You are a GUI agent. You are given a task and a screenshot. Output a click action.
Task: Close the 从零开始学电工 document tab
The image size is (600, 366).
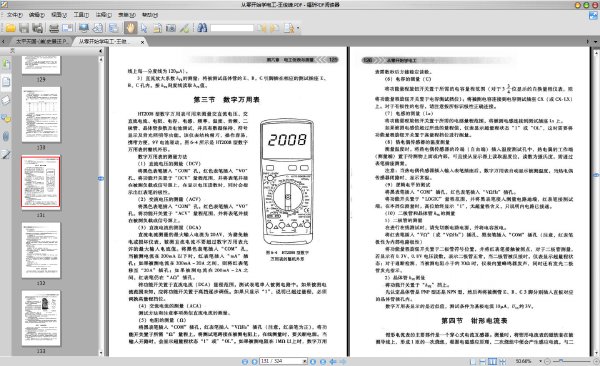(x=143, y=42)
